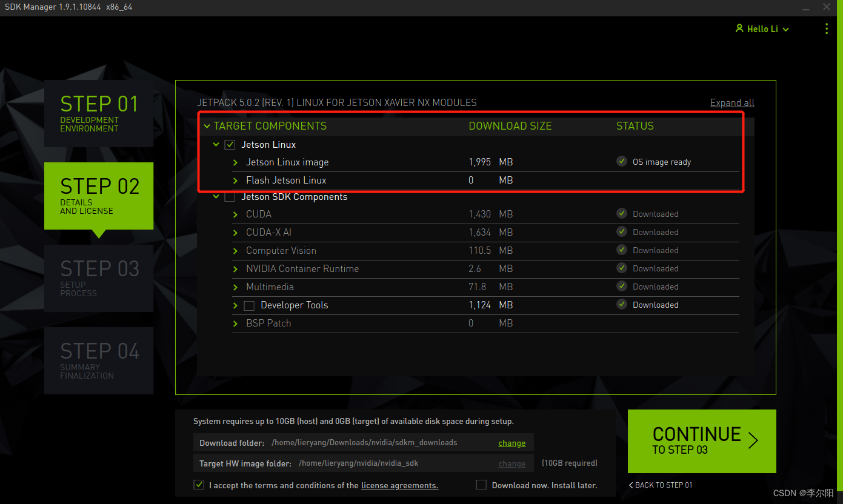843x504 pixels.
Task: Collapse the Jetson Linux group chevron
Action: pyautogui.click(x=216, y=145)
